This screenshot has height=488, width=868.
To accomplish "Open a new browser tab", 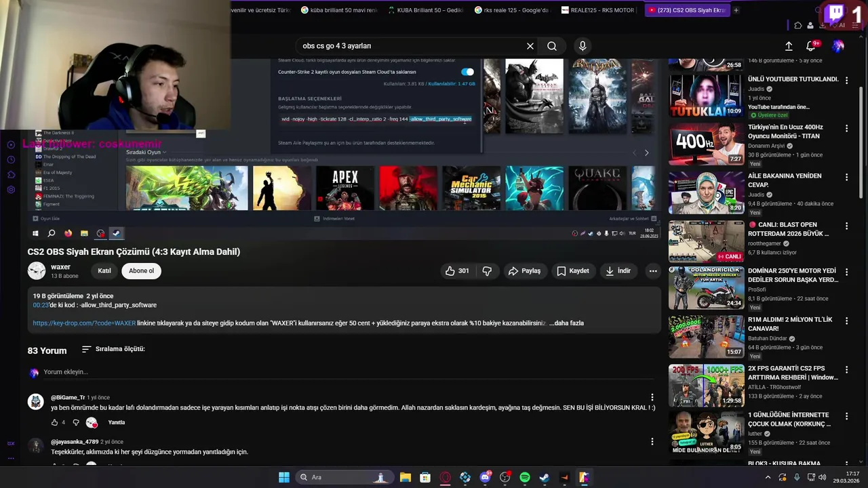I will pyautogui.click(x=736, y=10).
